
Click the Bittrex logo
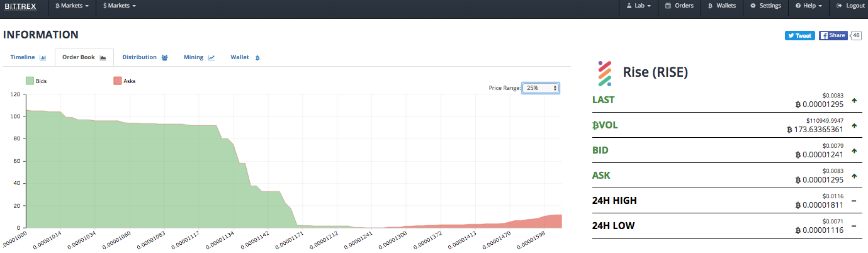click(20, 6)
